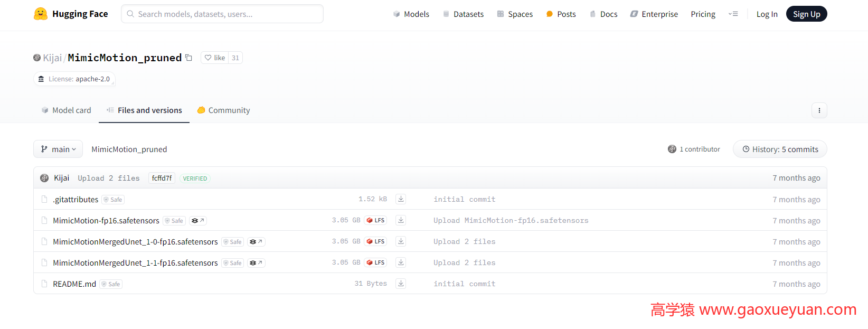Download MimicMotionMergedUnet_1-0-fp16.safetensors file
Image resolution: width=868 pixels, height=329 pixels.
pyautogui.click(x=401, y=241)
